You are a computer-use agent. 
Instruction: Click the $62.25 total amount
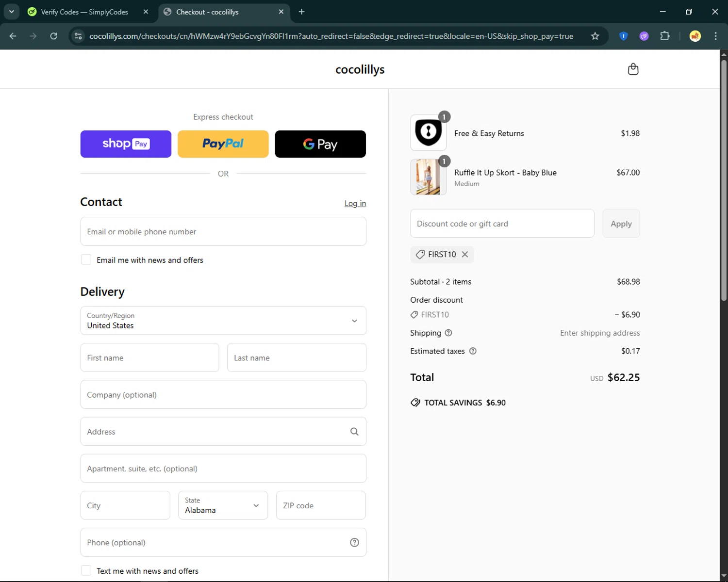[x=624, y=377]
